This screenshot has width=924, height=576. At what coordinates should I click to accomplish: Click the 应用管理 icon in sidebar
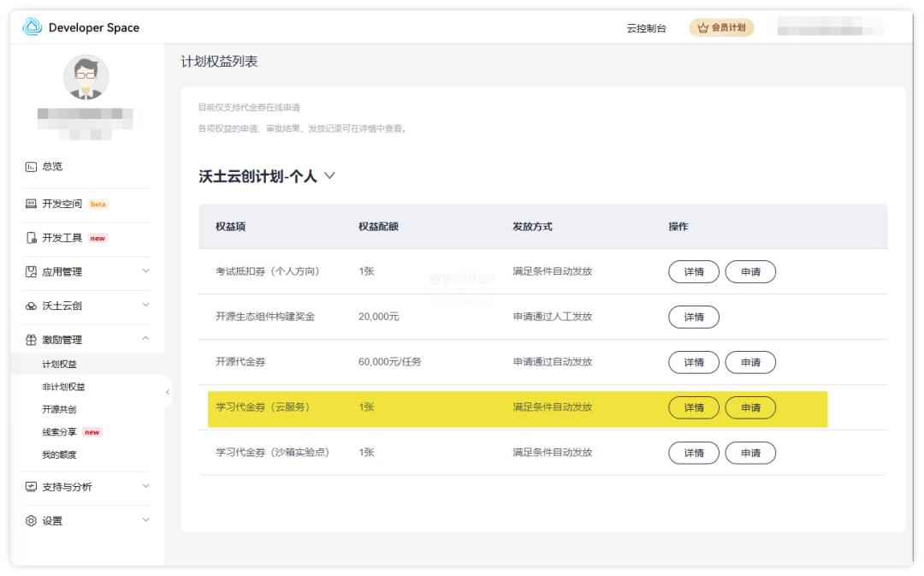tap(31, 272)
